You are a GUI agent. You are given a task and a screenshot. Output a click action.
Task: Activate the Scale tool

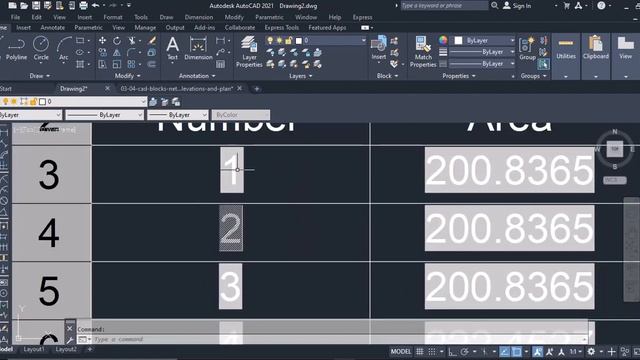(117, 64)
